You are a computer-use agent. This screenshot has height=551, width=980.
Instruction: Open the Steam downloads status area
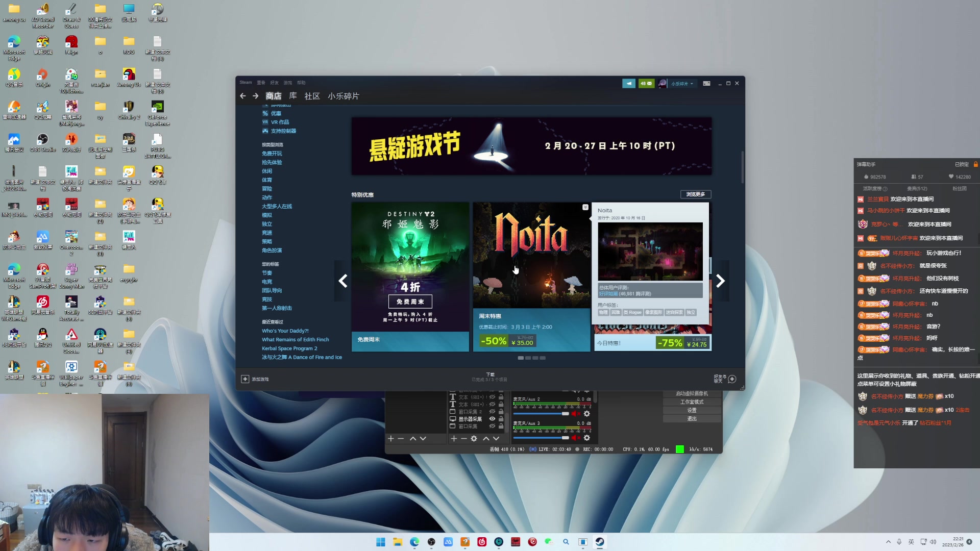[489, 377]
